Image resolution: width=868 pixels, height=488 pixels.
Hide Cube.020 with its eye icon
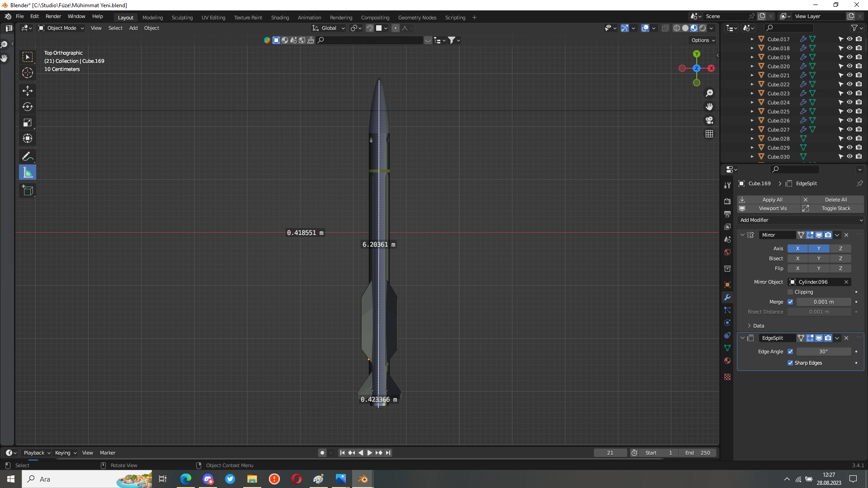[x=849, y=66]
